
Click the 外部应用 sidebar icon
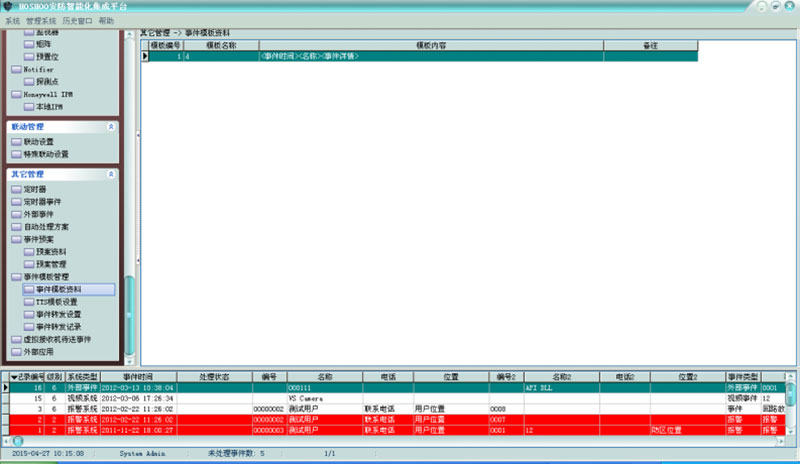click(x=16, y=352)
